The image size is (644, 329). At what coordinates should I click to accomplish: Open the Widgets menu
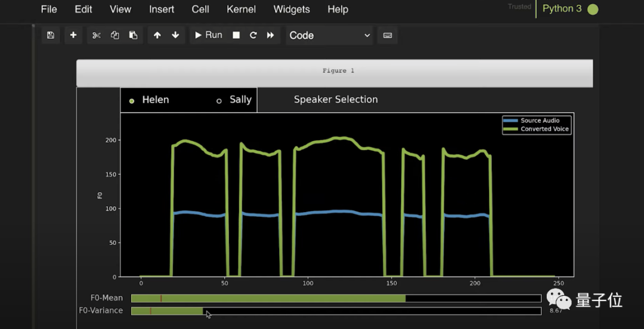(291, 10)
